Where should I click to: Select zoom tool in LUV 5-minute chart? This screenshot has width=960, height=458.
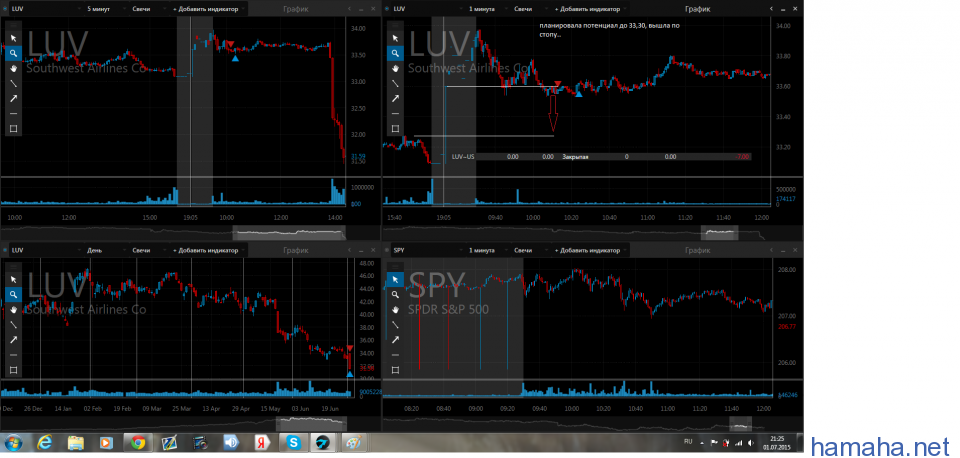(x=13, y=53)
